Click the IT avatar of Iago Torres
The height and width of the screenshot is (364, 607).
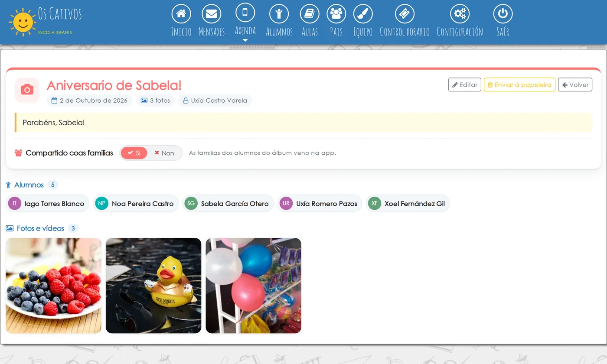[15, 203]
